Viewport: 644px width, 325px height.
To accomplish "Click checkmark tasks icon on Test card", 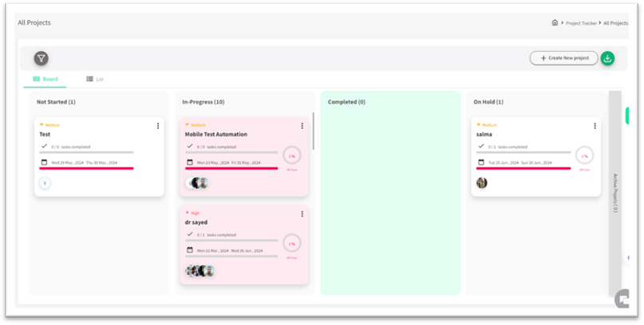I will pyautogui.click(x=44, y=146).
